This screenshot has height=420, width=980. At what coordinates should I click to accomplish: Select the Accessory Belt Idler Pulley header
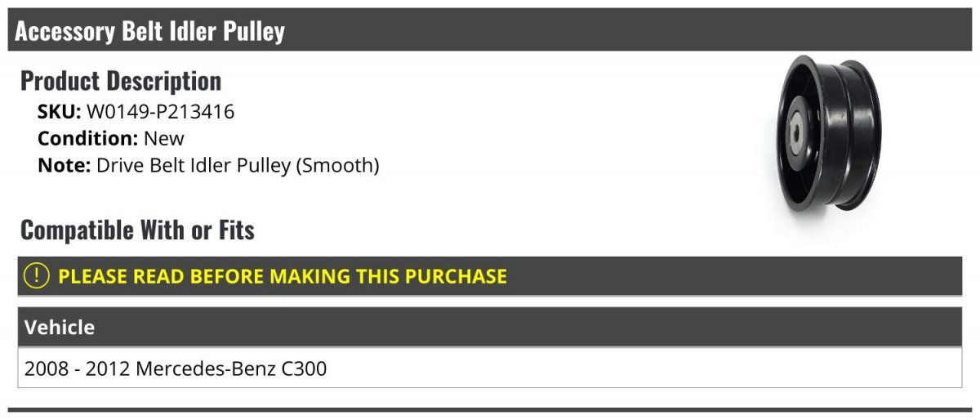point(490,32)
